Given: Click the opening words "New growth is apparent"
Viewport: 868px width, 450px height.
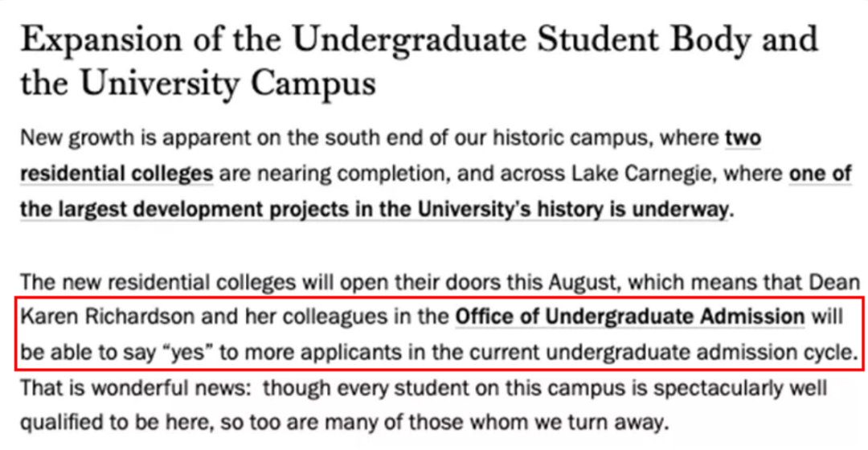Looking at the screenshot, I should tap(117, 137).
